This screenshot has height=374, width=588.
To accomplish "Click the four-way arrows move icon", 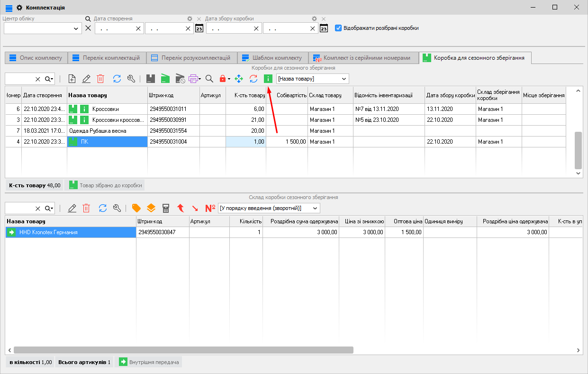I will coord(239,79).
